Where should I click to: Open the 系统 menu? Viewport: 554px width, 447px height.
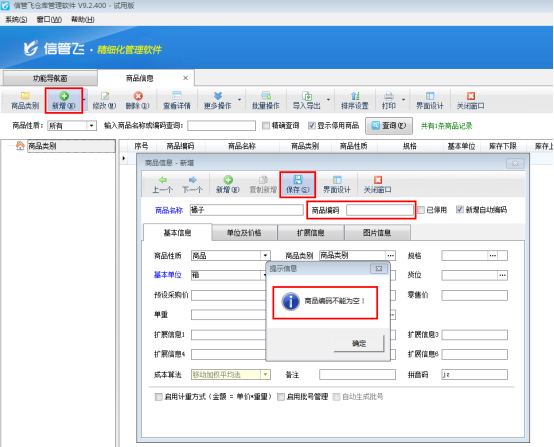16,19
